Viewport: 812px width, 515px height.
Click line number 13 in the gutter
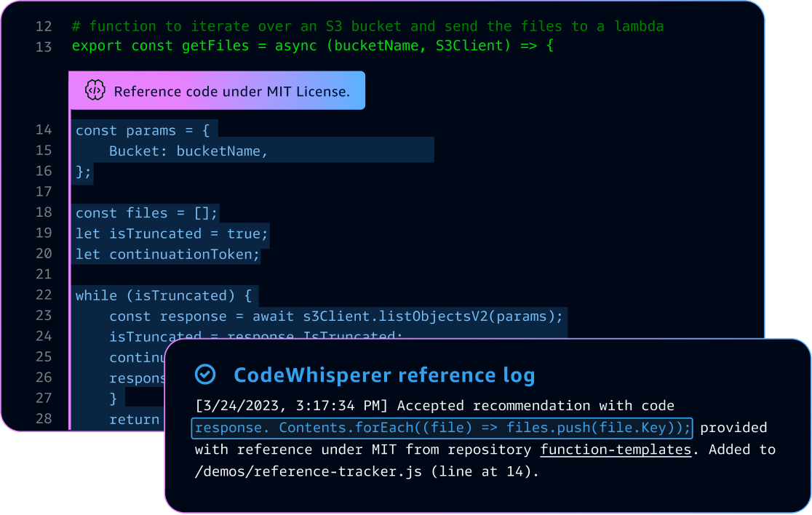click(44, 47)
